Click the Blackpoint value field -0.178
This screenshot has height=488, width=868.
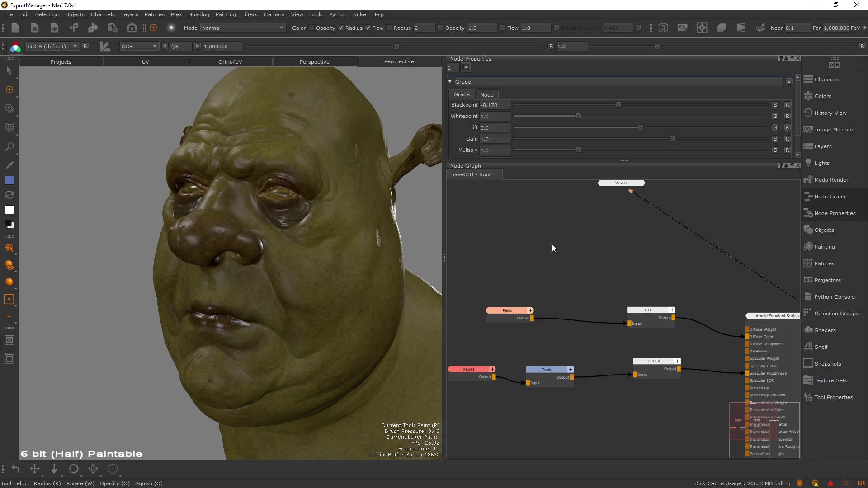click(x=495, y=105)
